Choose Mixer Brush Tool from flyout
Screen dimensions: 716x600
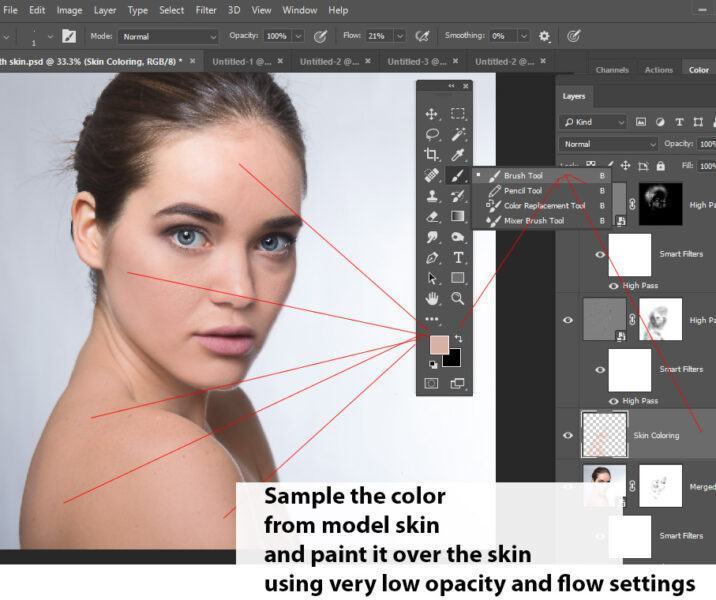[542, 221]
